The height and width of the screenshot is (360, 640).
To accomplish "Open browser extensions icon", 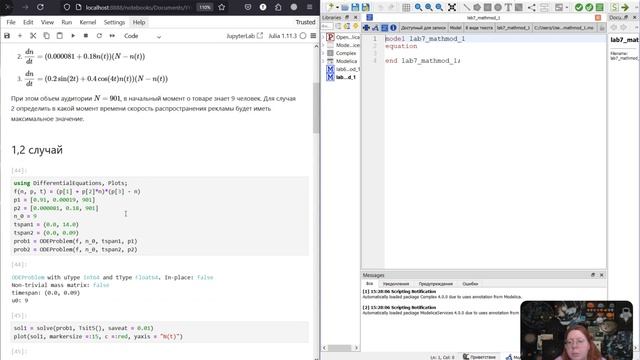I will pyautogui.click(x=278, y=7).
